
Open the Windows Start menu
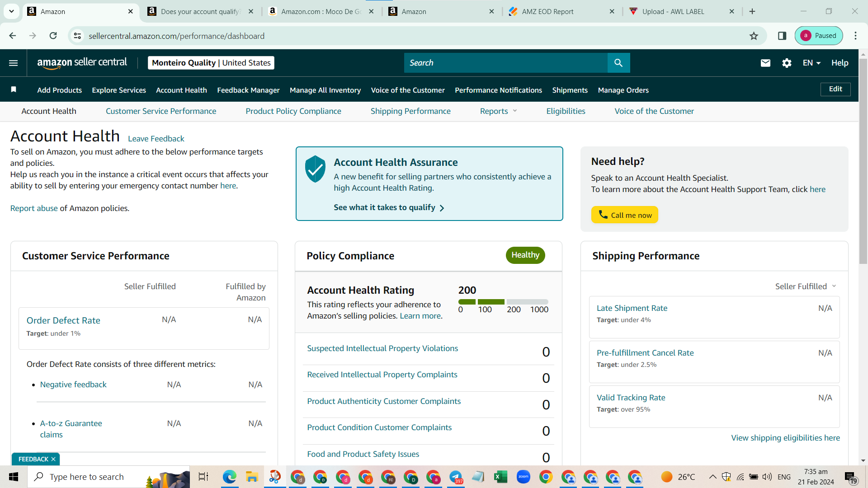(14, 477)
